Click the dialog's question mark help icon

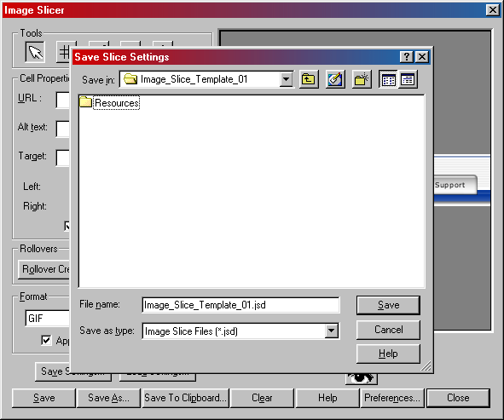(x=406, y=57)
